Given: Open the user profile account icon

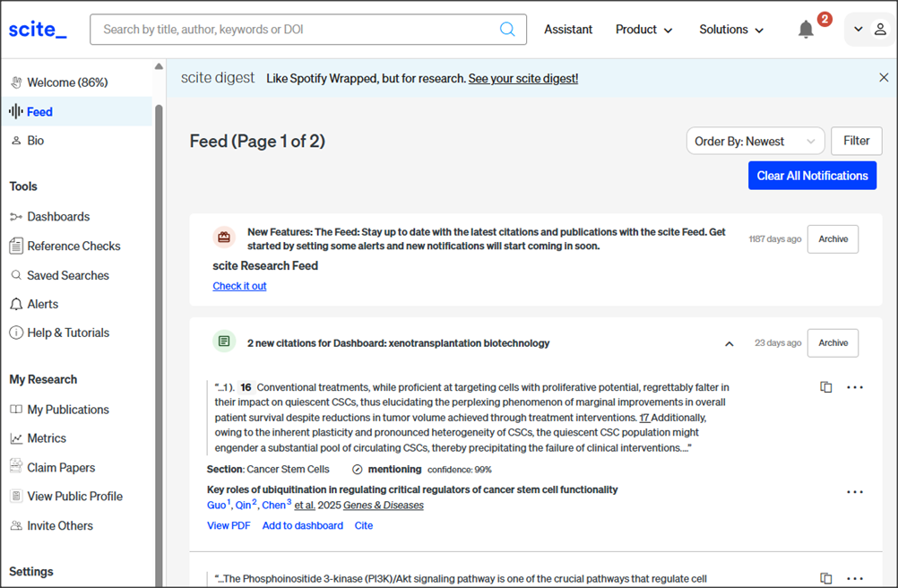Looking at the screenshot, I should (880, 30).
